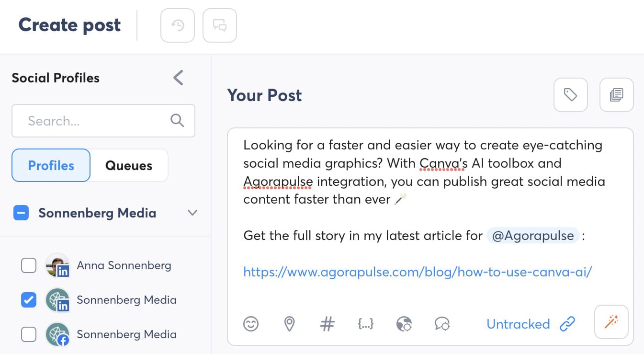The image size is (644, 354).
Task: Check Sonnenberg Media Facebook profile
Action: pyautogui.click(x=29, y=334)
